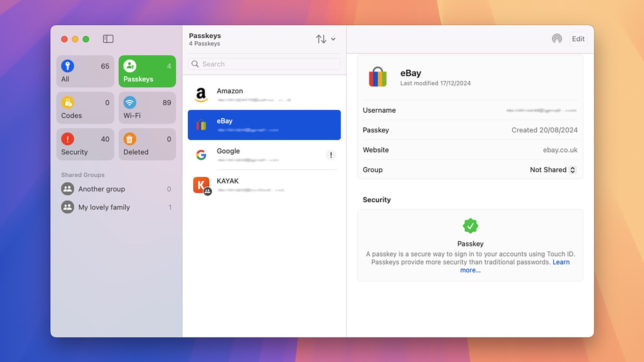Screen dimensions: 644x362
Task: Click the Learn more link for passkeys
Action: (x=470, y=270)
